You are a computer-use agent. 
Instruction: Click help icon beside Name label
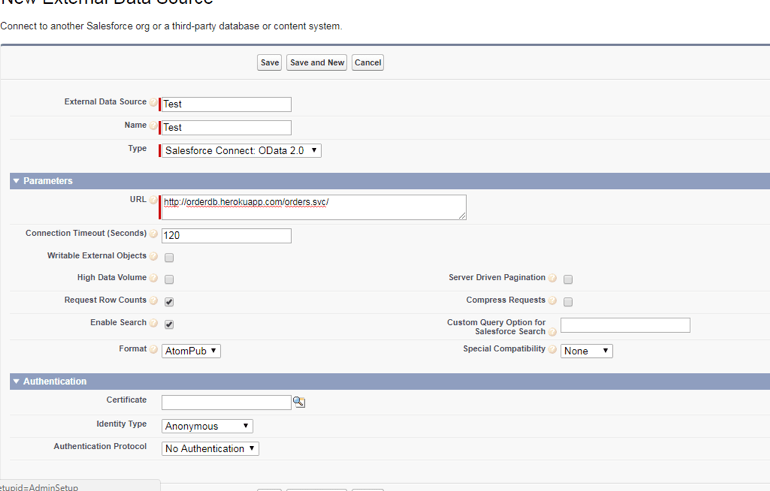point(153,126)
